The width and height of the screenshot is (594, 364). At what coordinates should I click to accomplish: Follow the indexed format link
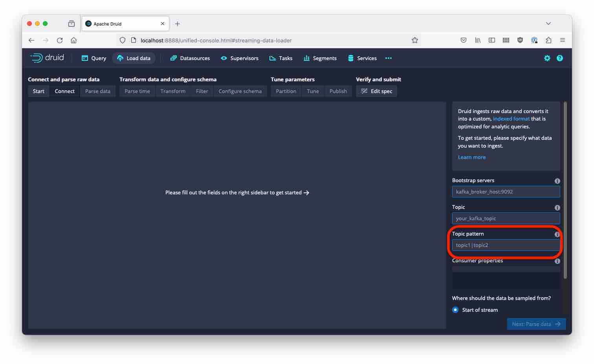[511, 119]
